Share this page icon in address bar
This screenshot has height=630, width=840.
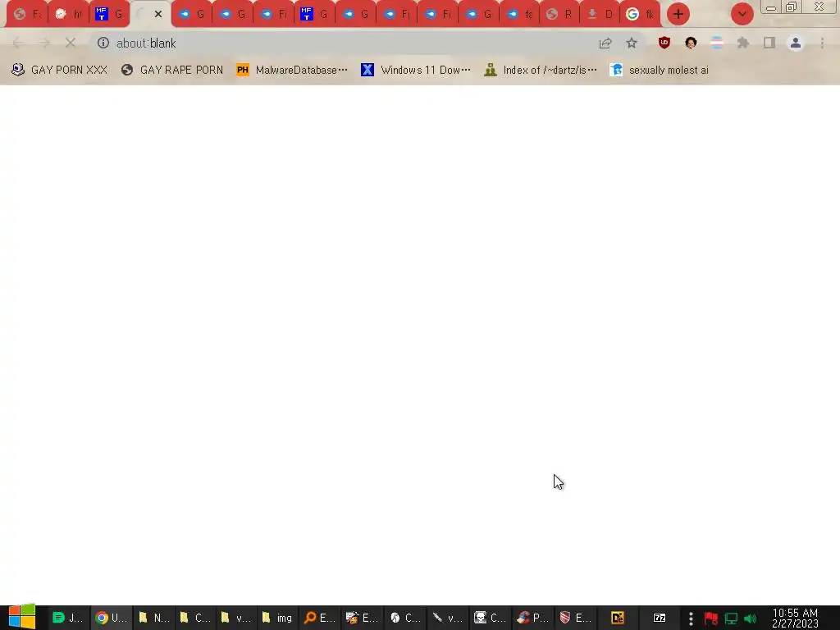point(605,43)
